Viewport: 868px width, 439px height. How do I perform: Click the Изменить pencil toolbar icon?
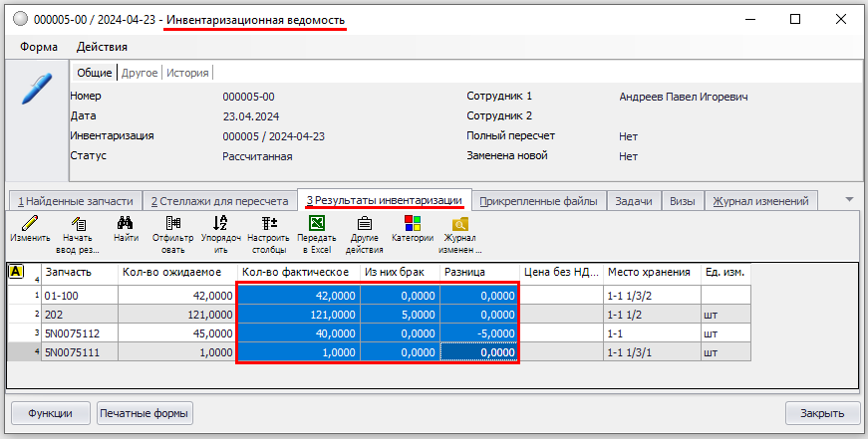[29, 224]
